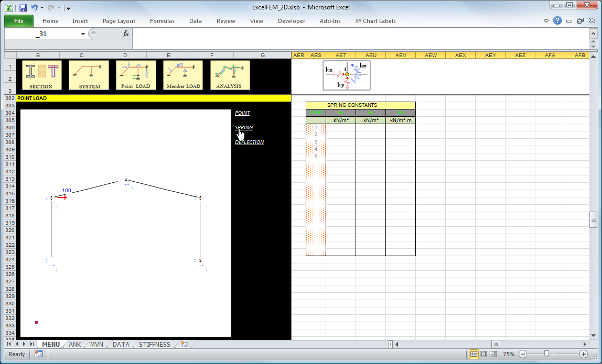This screenshot has height=364, width=602.
Task: Click the zoom out minus button
Action: 522,354
